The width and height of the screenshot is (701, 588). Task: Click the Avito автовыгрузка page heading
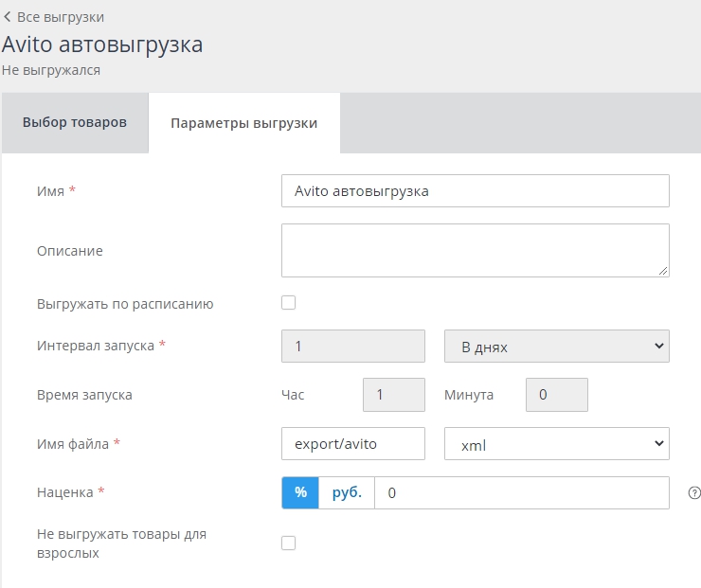(x=102, y=45)
